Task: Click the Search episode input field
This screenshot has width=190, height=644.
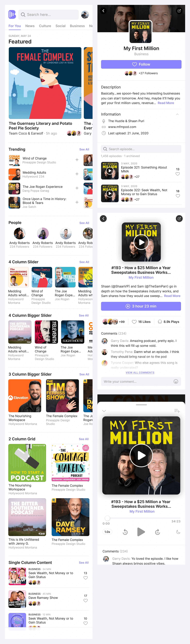Action: click(x=141, y=149)
